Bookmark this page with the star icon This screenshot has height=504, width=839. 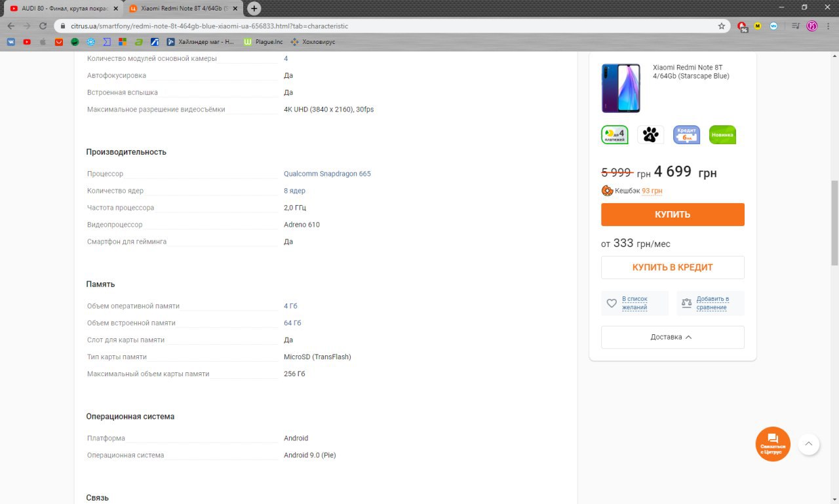pyautogui.click(x=722, y=26)
